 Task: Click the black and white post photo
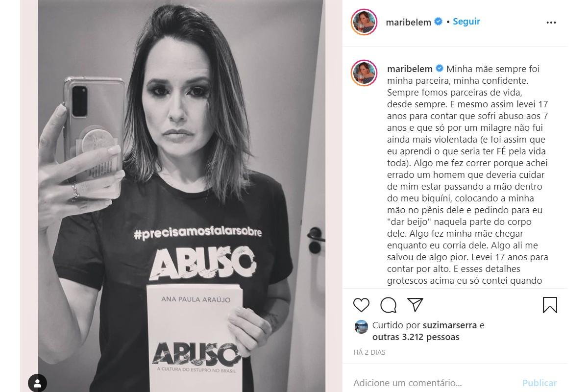click(181, 196)
